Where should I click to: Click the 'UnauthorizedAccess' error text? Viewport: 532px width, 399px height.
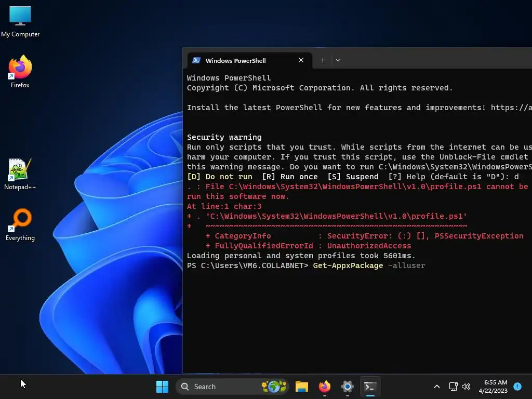pos(369,246)
